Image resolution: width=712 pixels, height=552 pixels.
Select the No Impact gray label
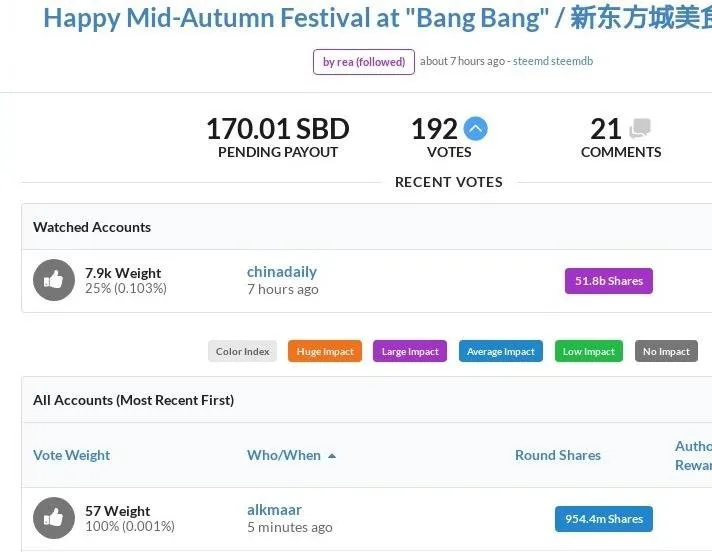pyautogui.click(x=666, y=351)
